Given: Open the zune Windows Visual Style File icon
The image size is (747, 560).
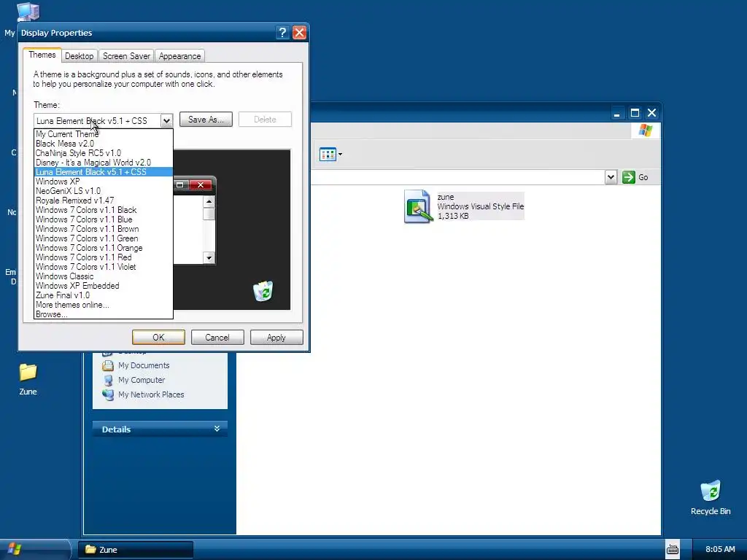Looking at the screenshot, I should click(418, 206).
